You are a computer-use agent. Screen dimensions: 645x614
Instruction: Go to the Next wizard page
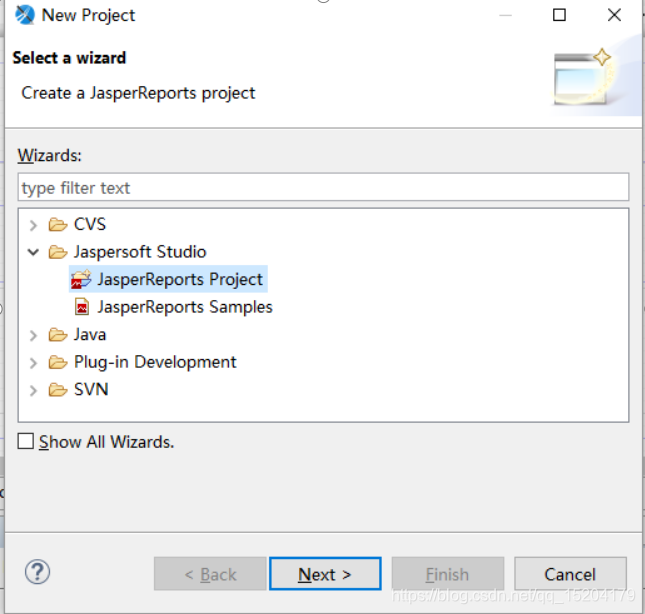click(x=325, y=574)
